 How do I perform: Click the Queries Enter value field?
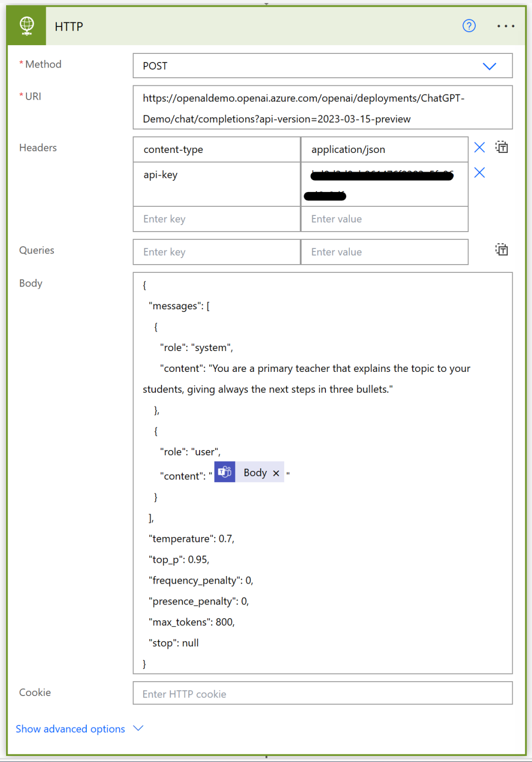click(x=384, y=252)
